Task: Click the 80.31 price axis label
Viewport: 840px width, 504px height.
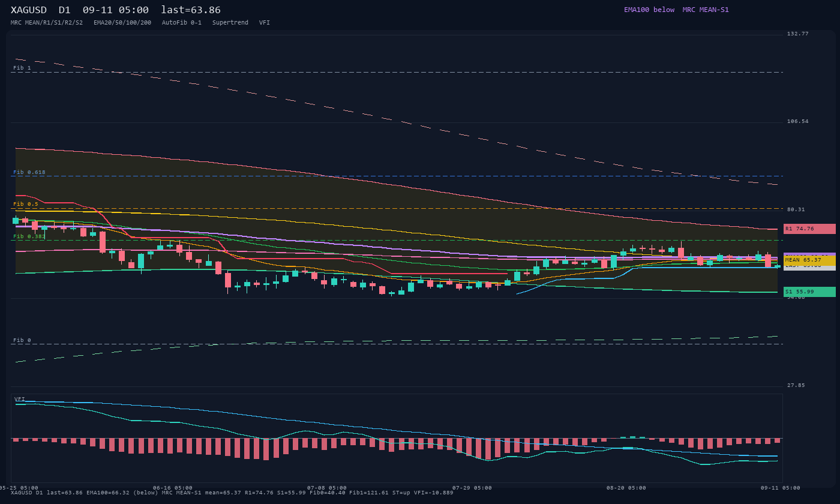Action: click(796, 209)
